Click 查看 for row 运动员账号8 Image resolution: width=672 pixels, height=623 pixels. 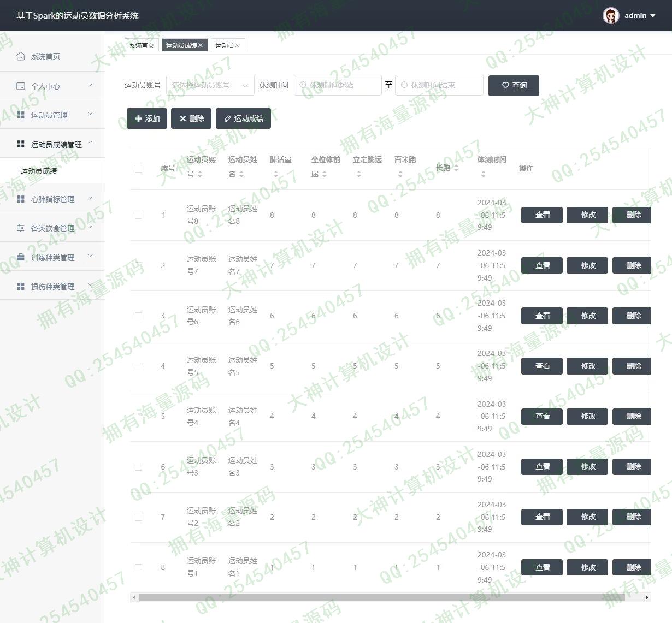tap(542, 215)
